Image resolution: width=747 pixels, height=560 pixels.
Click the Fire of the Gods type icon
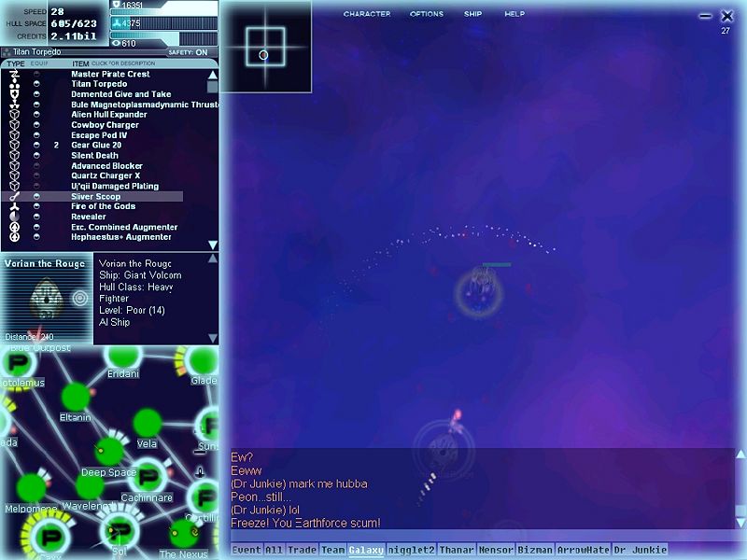14,207
